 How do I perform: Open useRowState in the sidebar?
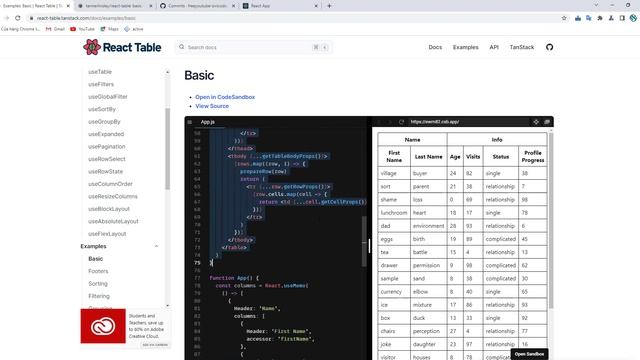pyautogui.click(x=106, y=171)
